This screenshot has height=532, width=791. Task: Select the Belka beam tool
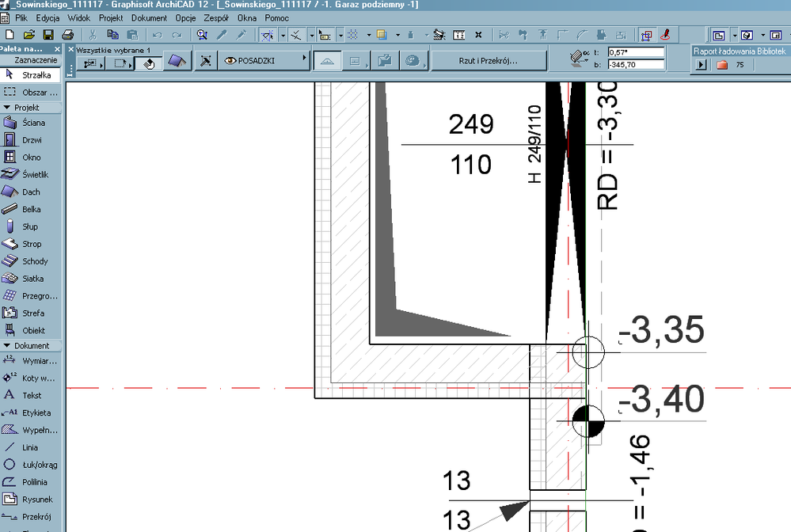coord(30,209)
